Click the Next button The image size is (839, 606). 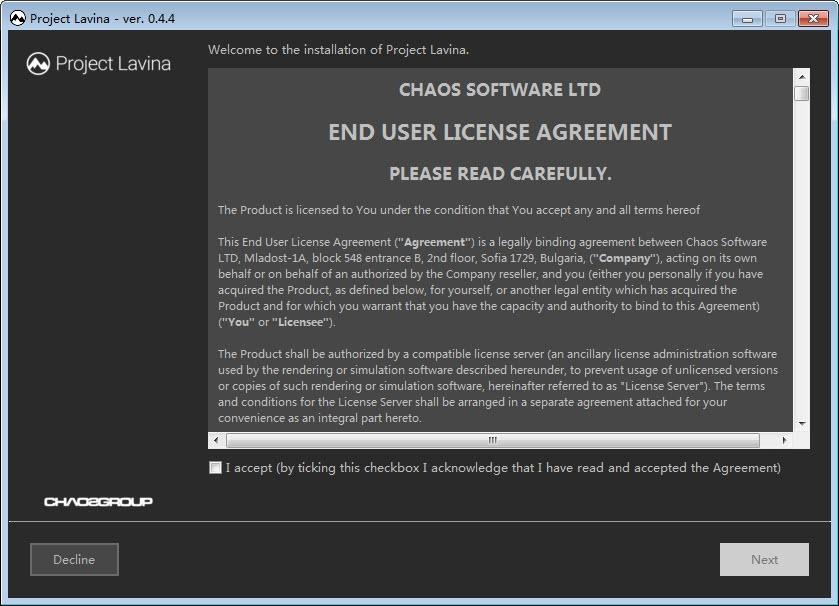click(764, 559)
